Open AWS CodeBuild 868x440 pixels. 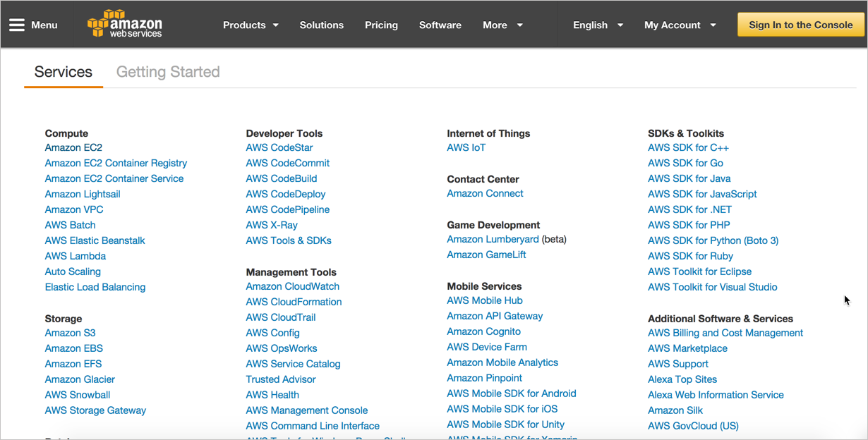tap(282, 178)
